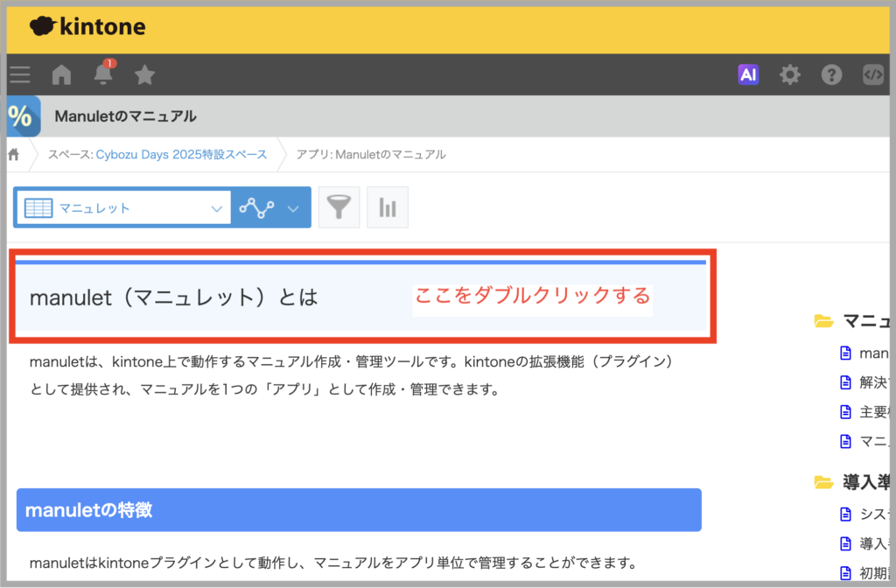Click the breadcrumb home icon
Viewport: 896px width, 588px height.
pyautogui.click(x=14, y=155)
